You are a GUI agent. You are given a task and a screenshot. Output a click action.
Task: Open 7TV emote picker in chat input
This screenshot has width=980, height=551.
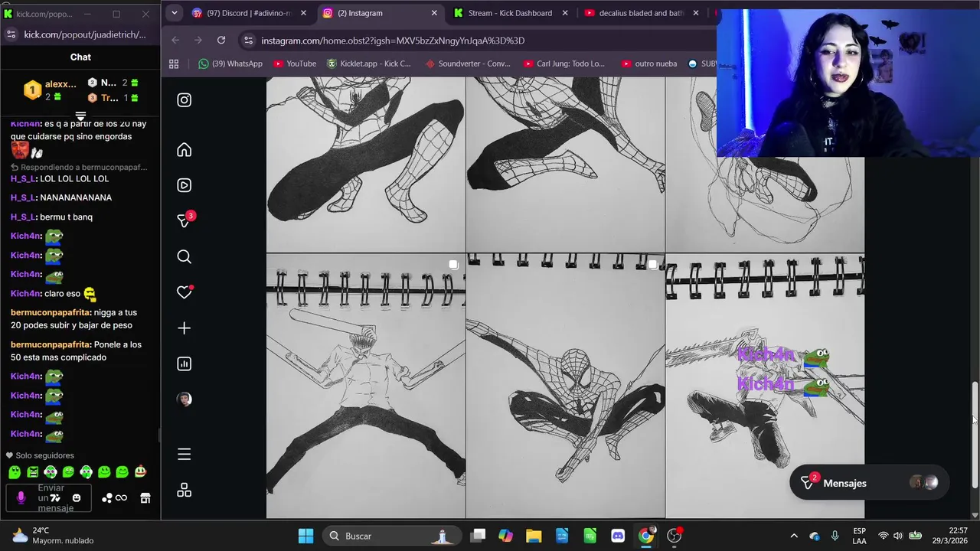point(55,498)
